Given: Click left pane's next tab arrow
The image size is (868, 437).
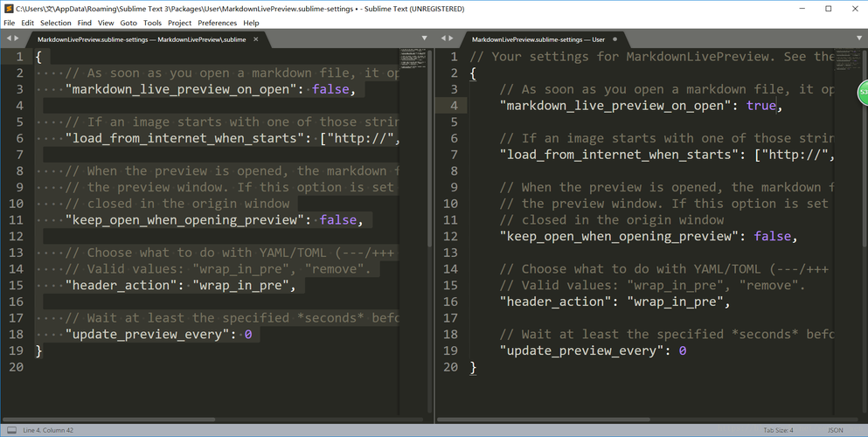Looking at the screenshot, I should (16, 39).
